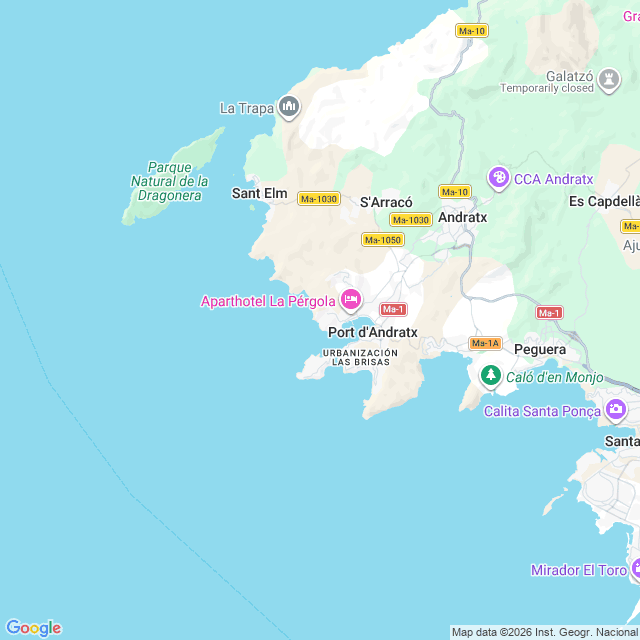Viewport: 640px width, 640px height.
Task: Click the La Trapa monument marker icon
Action: click(x=289, y=107)
